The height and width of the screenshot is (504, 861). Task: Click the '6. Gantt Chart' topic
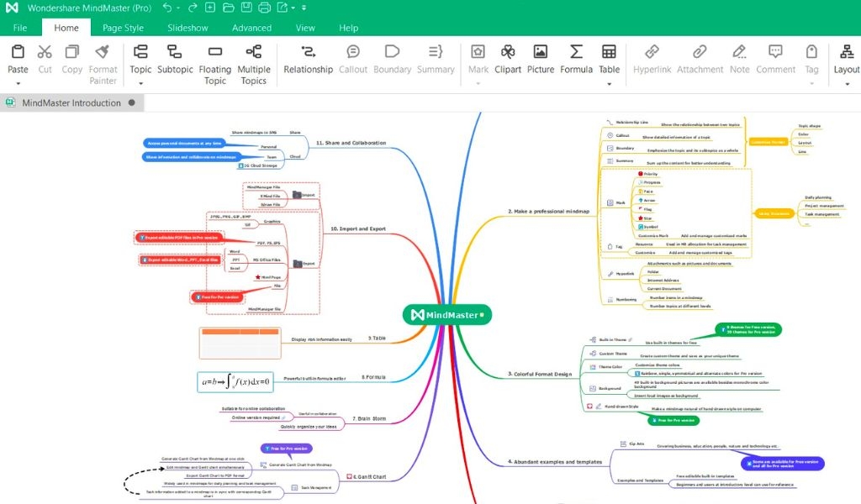[x=367, y=476]
